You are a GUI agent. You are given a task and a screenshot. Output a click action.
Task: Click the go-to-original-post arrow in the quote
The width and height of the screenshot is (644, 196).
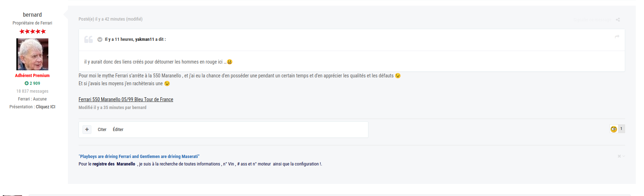click(617, 37)
